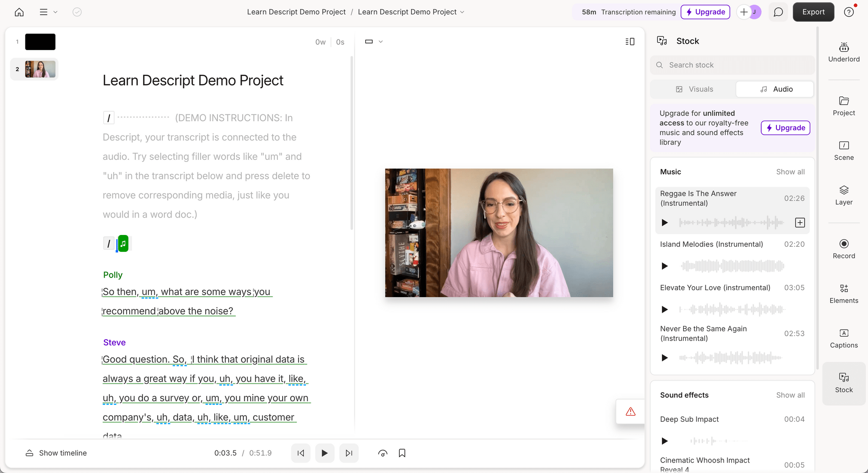Play Reggae Is The Answer preview

point(664,223)
